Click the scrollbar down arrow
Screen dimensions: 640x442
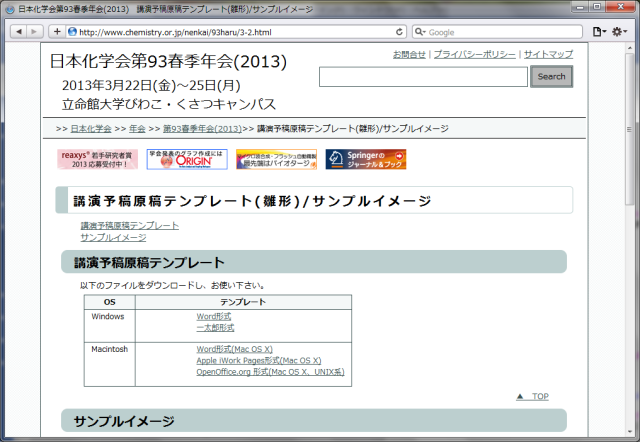coord(629,432)
